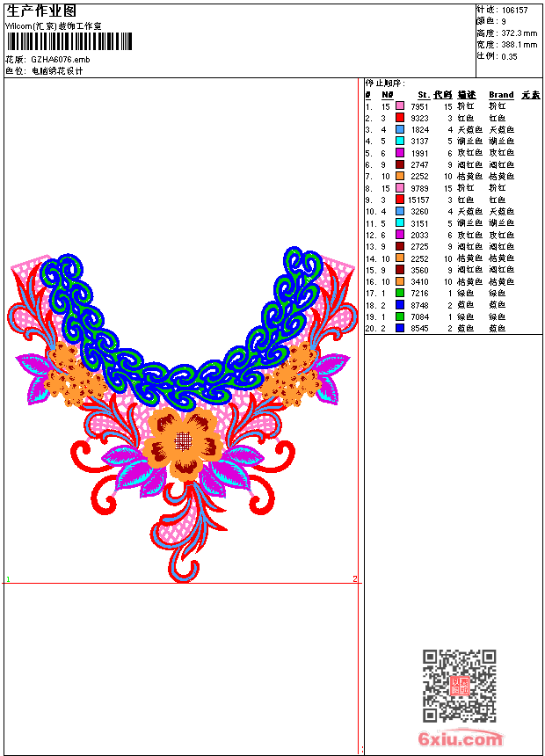Pick the dark red swatch beside 2725
Screen dimensions: 545x756
tap(400, 246)
